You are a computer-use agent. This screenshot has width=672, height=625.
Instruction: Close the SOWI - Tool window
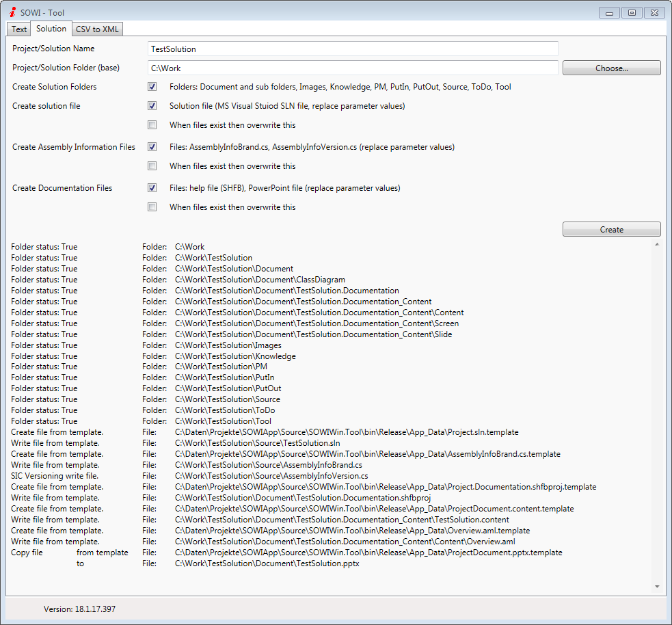654,13
